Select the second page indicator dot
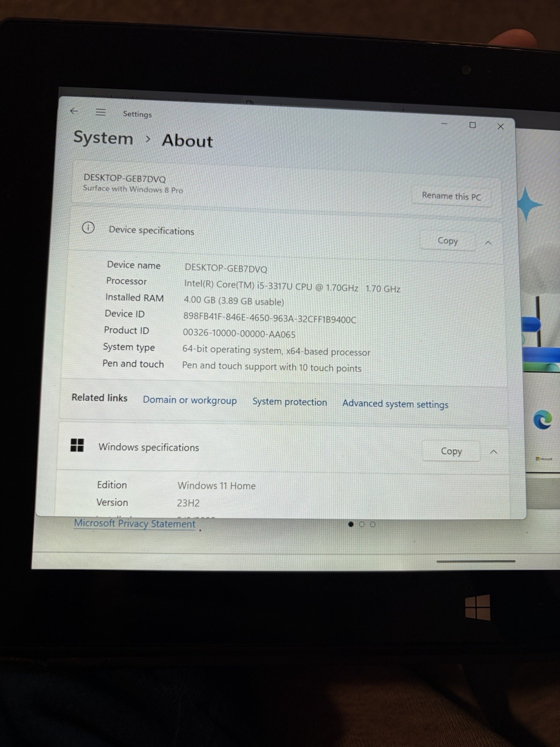Viewport: 560px width, 747px height. pyautogui.click(x=362, y=524)
